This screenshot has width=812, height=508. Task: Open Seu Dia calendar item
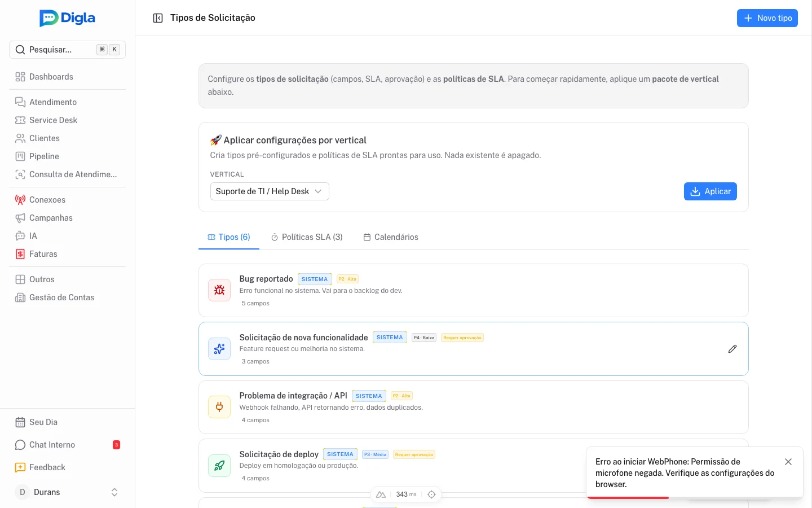click(x=68, y=422)
